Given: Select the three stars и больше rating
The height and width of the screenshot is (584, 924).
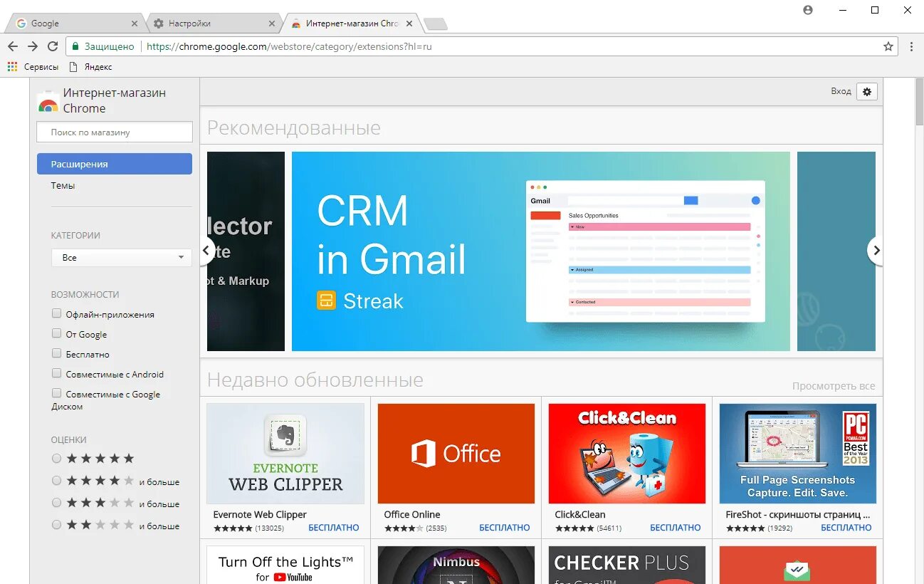Looking at the screenshot, I should click(x=57, y=503).
